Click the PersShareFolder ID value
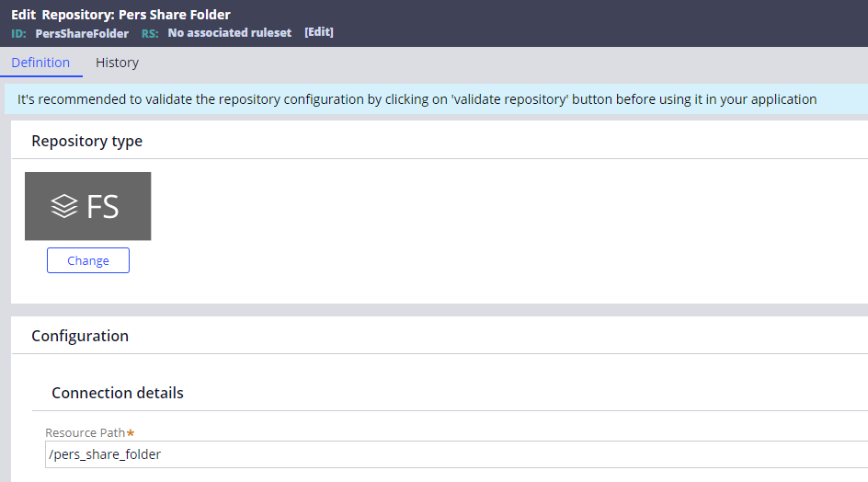Image resolution: width=868 pixels, height=482 pixels. (82, 33)
